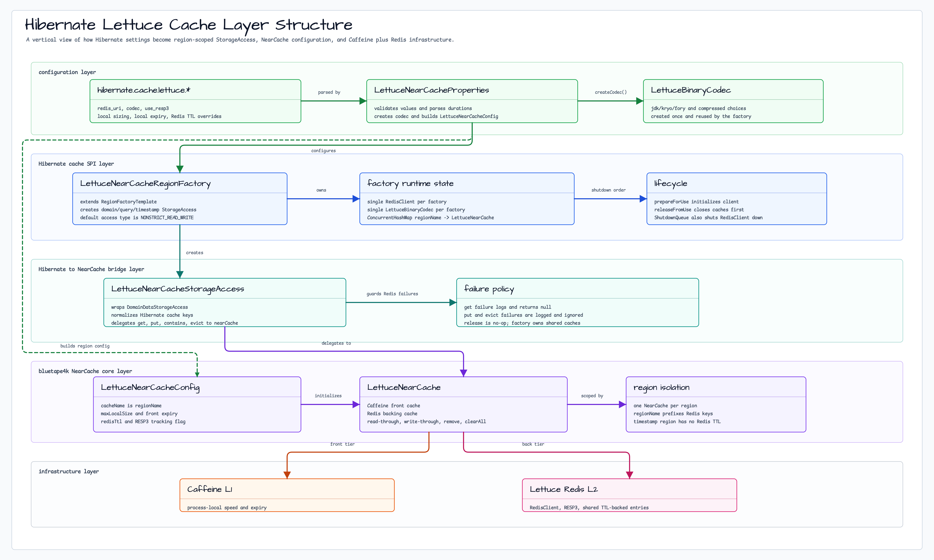Click 'extends RegionFactoryTemplate' line
934x560 pixels.
pos(118,202)
